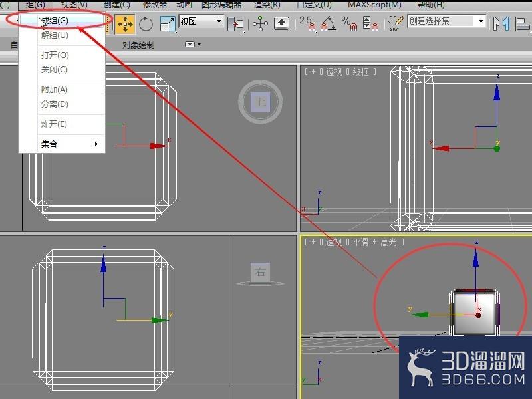
Task: Click the Align tool icon
Action: pos(523,24)
